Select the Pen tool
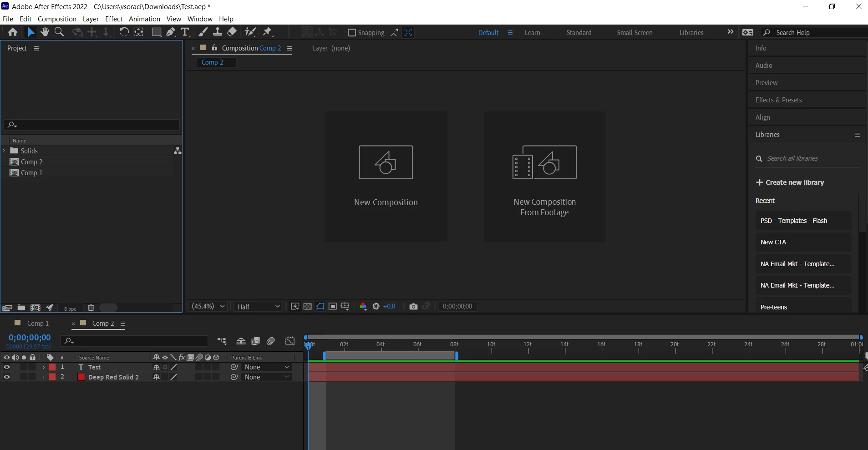Viewport: 868px width, 450px height. pos(171,32)
